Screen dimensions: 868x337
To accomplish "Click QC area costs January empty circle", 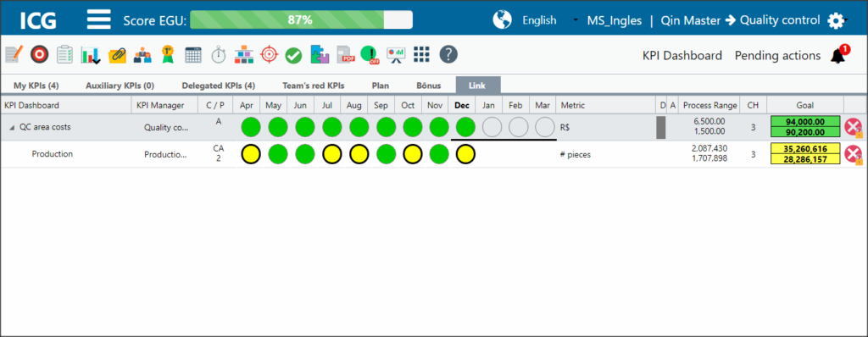I will click(x=492, y=127).
